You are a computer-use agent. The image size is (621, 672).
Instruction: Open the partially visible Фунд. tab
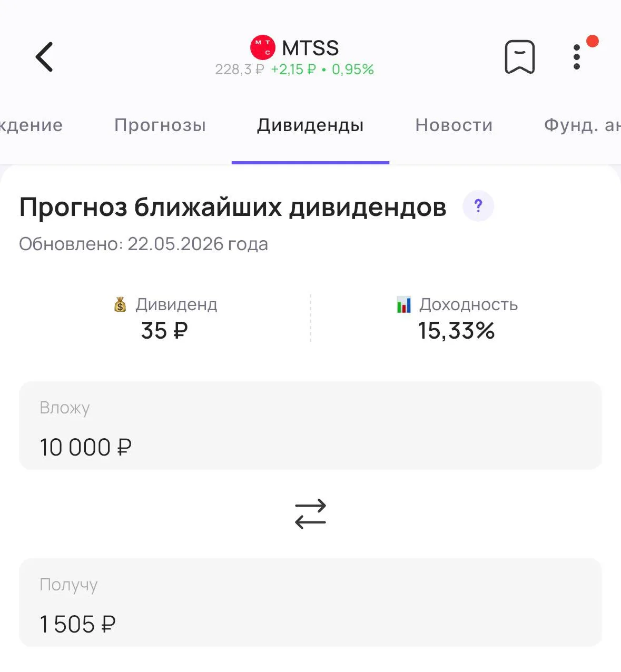click(582, 125)
